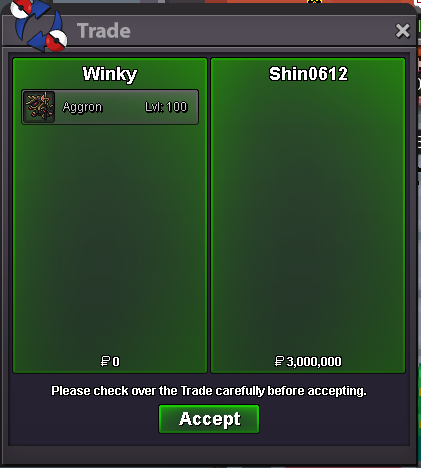Click Shin0612's ₽3,000,000 money offer

pyautogui.click(x=308, y=361)
